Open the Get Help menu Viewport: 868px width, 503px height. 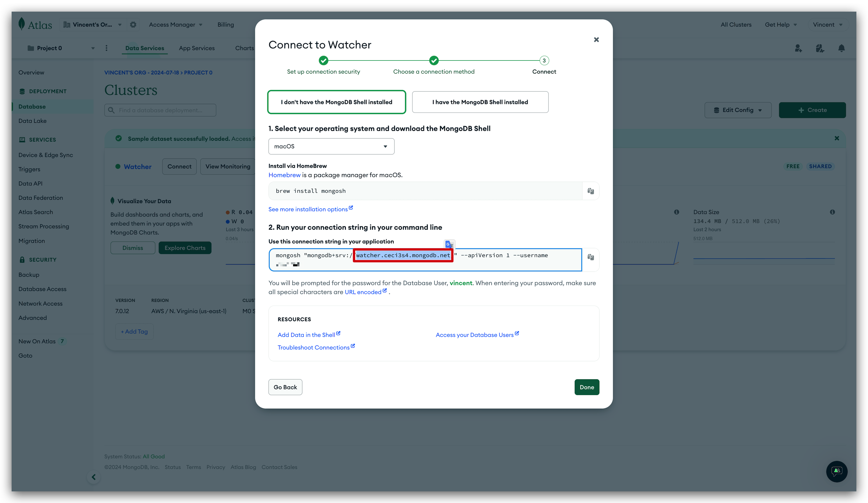[x=781, y=24]
